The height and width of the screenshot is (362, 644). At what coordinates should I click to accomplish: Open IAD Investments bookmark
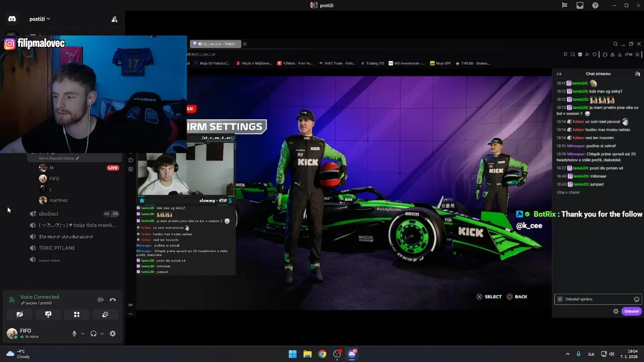[x=407, y=63]
